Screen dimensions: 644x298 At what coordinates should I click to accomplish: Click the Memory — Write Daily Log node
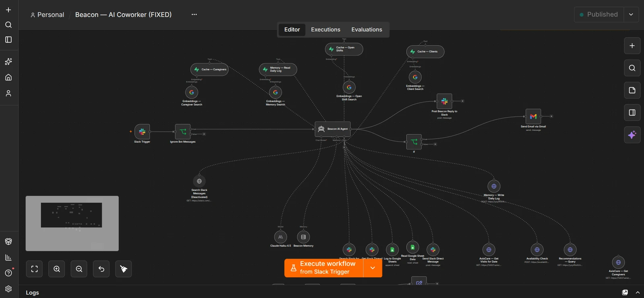point(494,186)
